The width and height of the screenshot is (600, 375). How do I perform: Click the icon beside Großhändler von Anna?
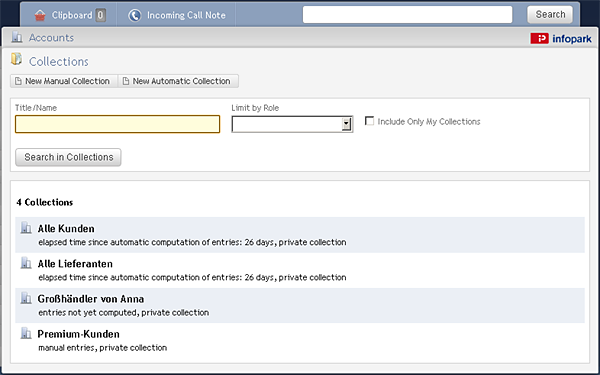click(x=26, y=298)
